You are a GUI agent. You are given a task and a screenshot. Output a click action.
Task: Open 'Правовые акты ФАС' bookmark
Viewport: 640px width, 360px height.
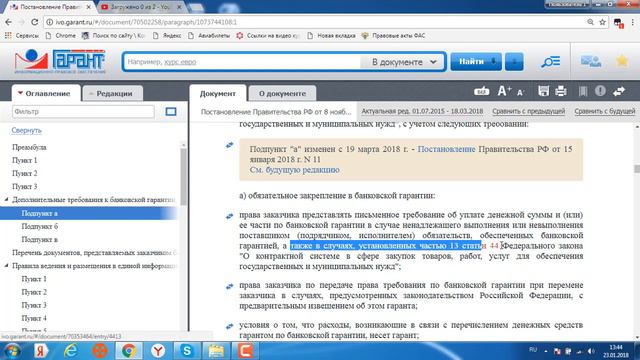pyautogui.click(x=393, y=36)
